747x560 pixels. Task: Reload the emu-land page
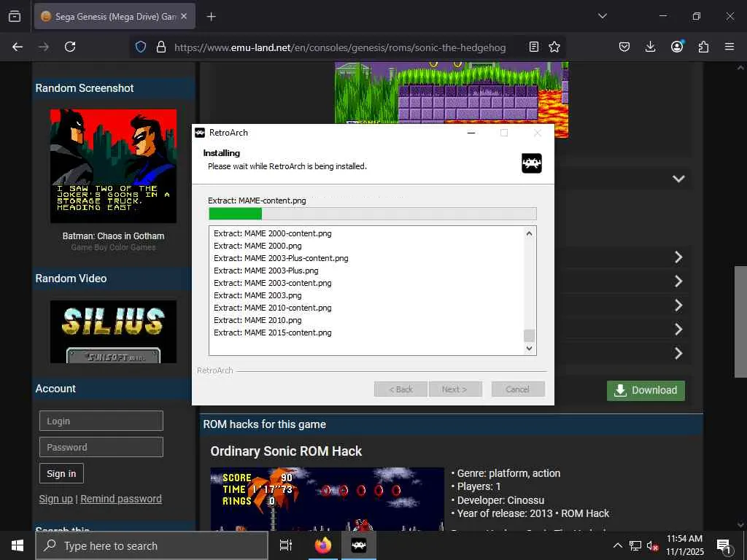point(70,47)
